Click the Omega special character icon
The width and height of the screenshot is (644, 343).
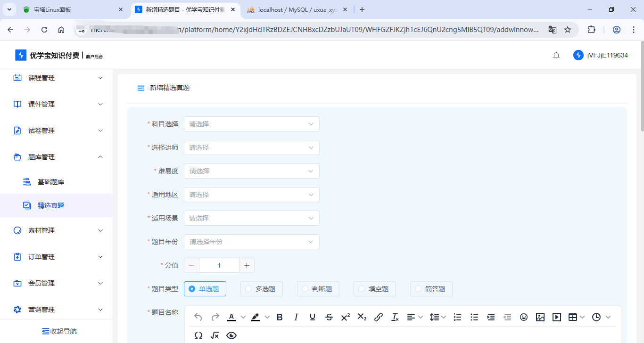tap(198, 335)
